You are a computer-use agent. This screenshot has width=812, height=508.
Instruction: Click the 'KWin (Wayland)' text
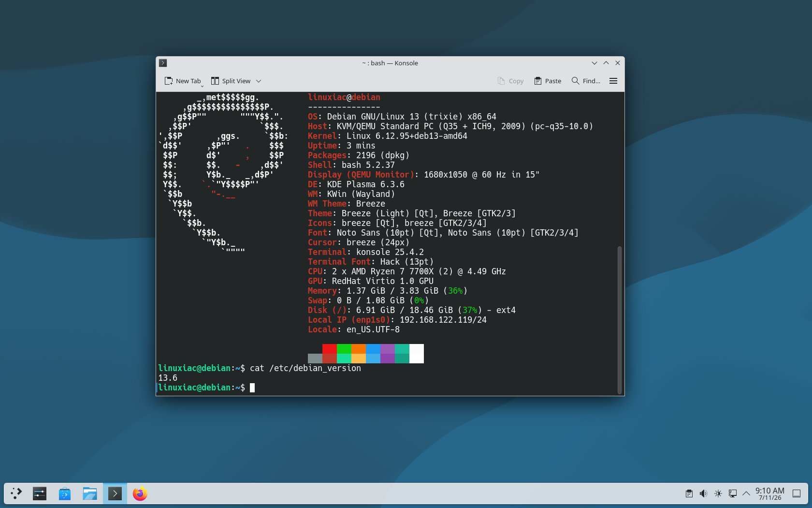361,194
